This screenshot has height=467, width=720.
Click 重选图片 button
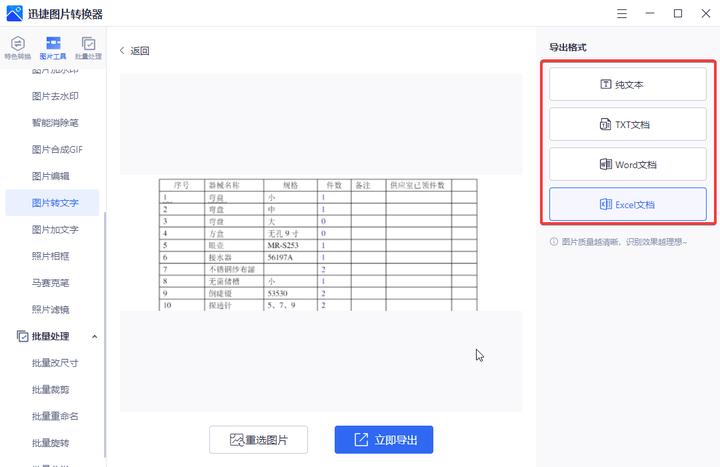pyautogui.click(x=259, y=439)
